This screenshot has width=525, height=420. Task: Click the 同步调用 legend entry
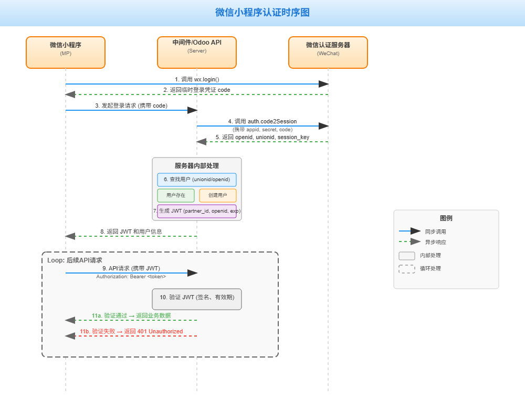(436, 232)
